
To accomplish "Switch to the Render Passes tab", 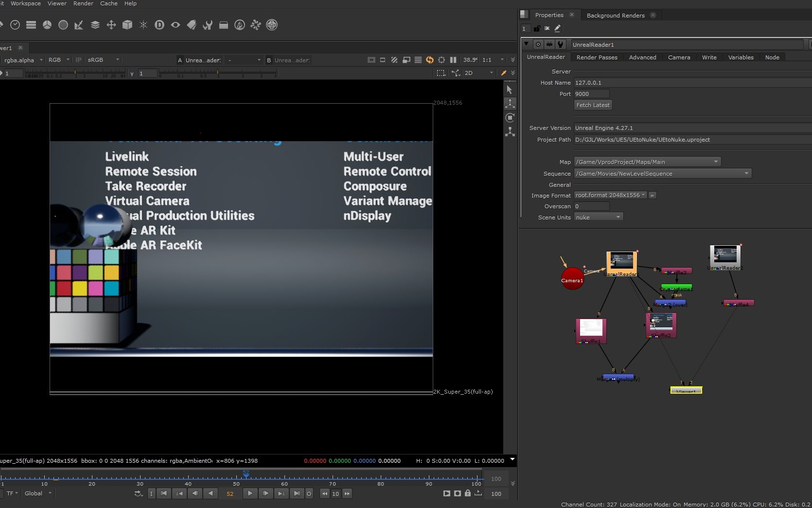I will 597,57.
